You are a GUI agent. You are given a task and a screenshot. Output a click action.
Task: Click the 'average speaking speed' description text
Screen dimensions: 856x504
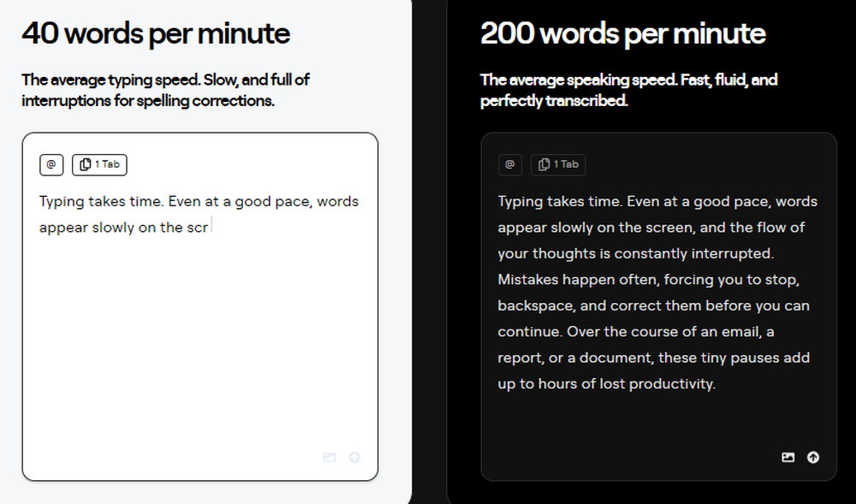click(629, 90)
